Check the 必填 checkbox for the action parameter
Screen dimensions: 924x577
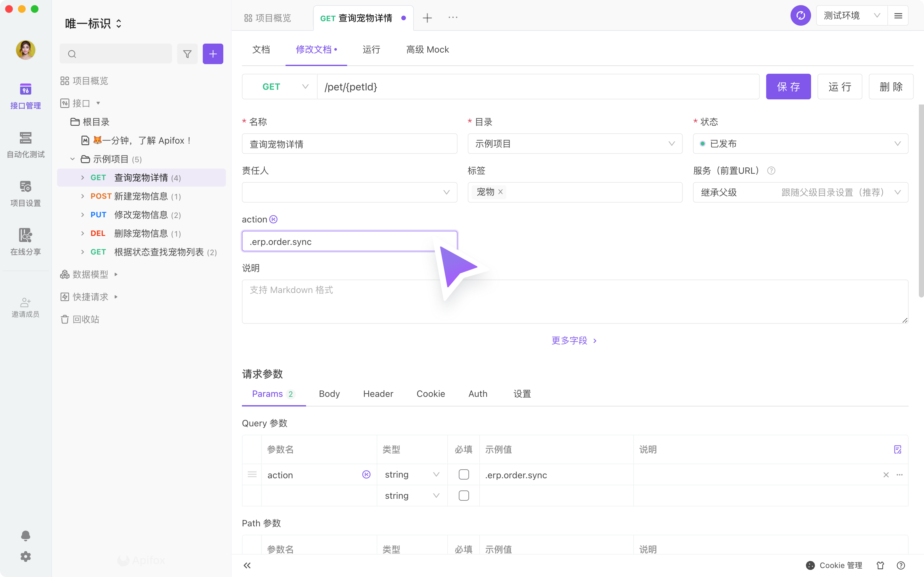464,474
